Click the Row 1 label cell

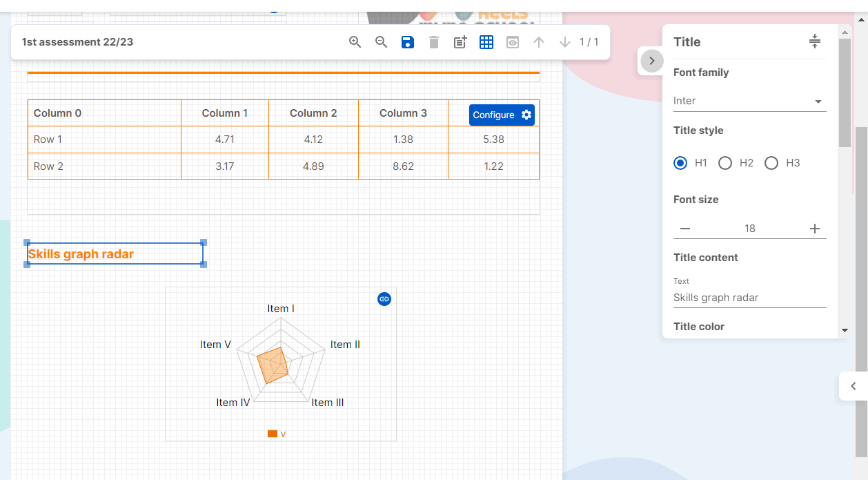(104, 140)
